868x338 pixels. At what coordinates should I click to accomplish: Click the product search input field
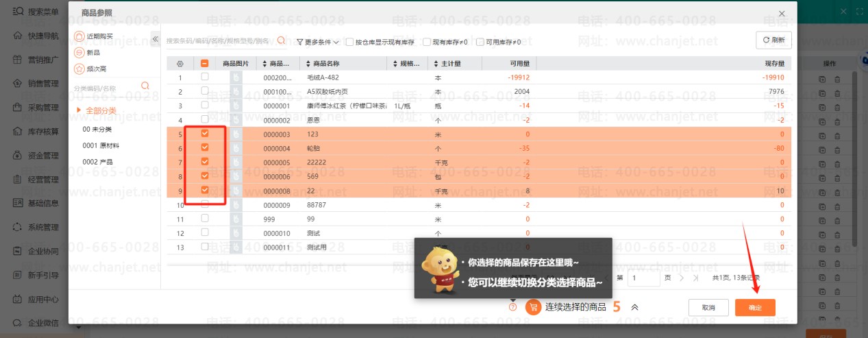coord(221,41)
